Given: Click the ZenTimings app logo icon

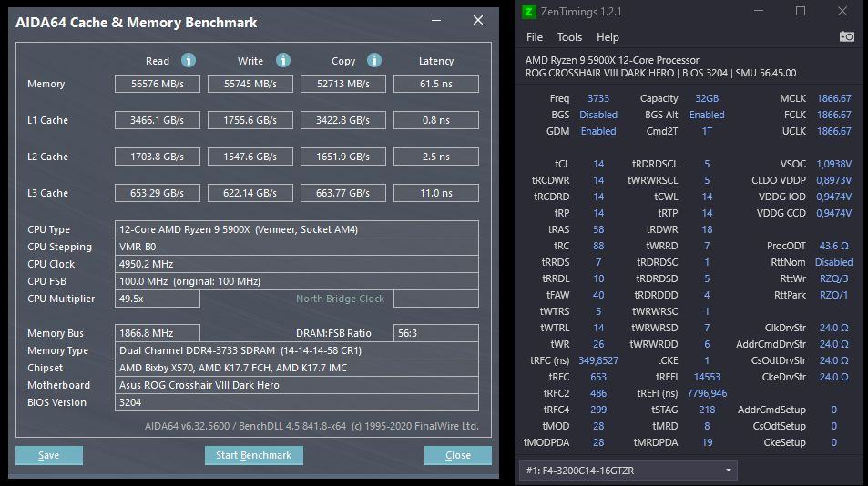Looking at the screenshot, I should coord(528,12).
